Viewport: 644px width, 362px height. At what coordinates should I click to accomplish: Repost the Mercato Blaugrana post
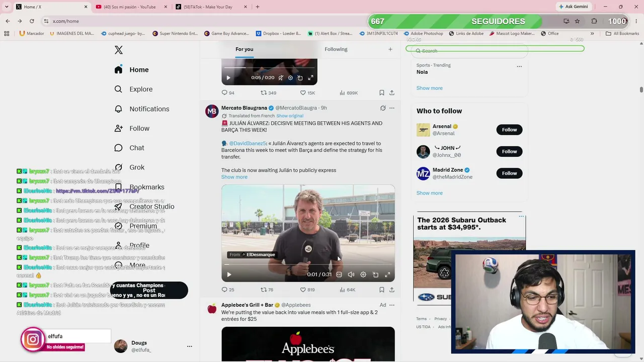pos(263,290)
